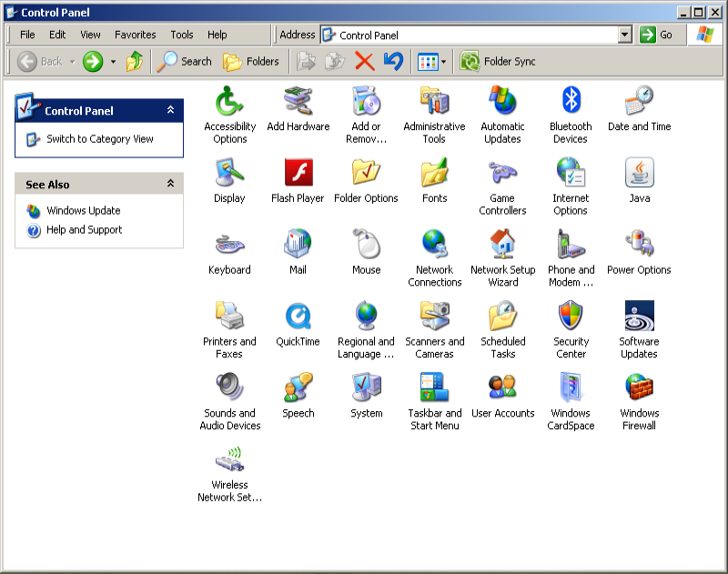Open the Tools menu
The image size is (728, 574).
point(181,35)
